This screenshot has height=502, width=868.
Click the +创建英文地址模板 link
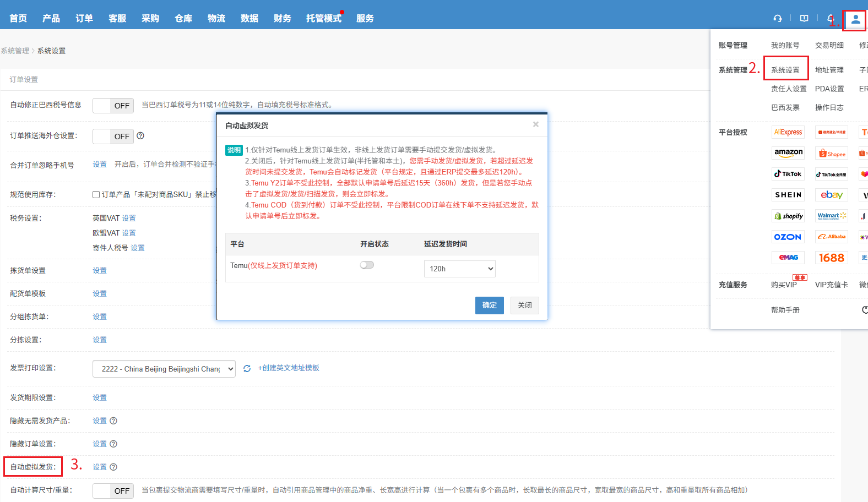[289, 368]
